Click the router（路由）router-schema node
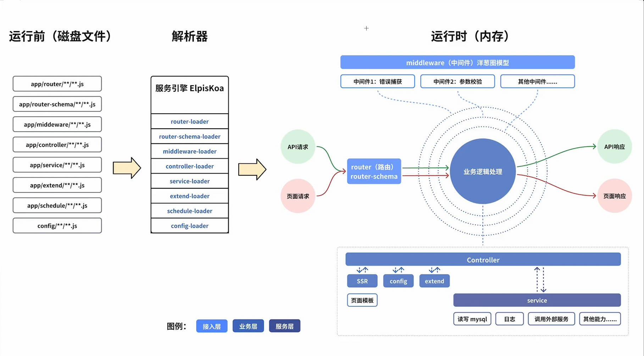Image resolution: width=644 pixels, height=356 pixels. click(374, 171)
